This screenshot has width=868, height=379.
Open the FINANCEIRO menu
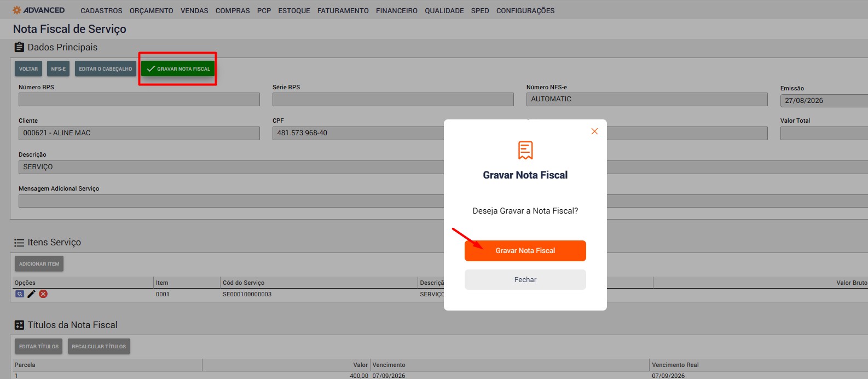[x=397, y=10]
